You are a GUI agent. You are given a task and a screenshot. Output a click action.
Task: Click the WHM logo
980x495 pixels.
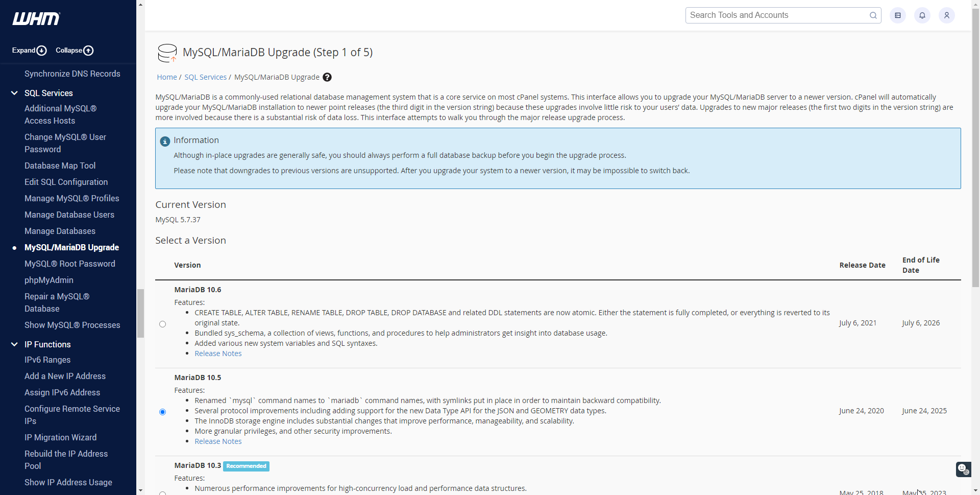[x=36, y=19]
